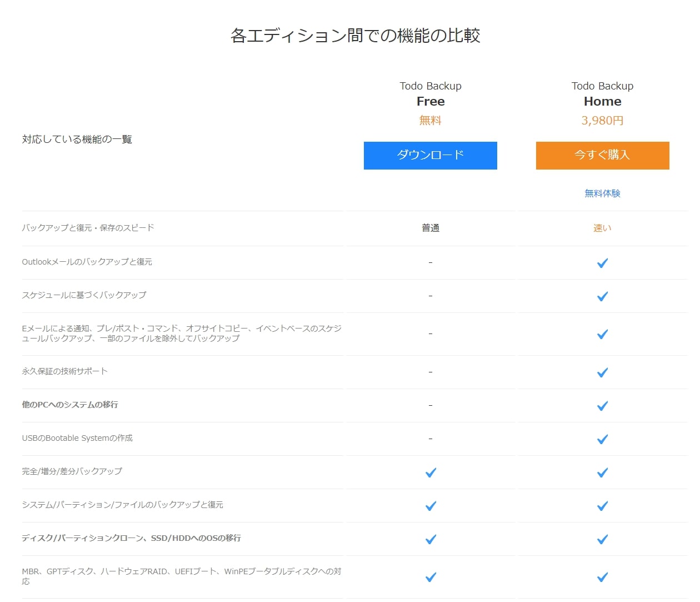Open the 無料体験 link under Home

(602, 193)
